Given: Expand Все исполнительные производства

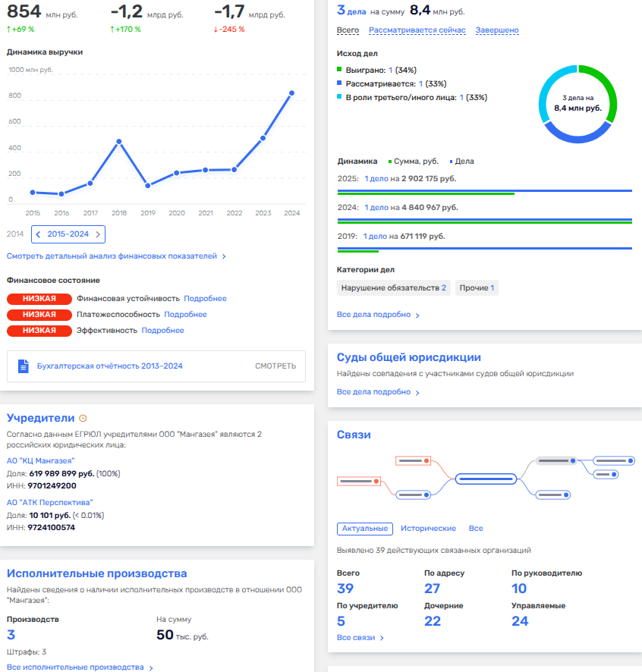Looking at the screenshot, I should click(79, 667).
